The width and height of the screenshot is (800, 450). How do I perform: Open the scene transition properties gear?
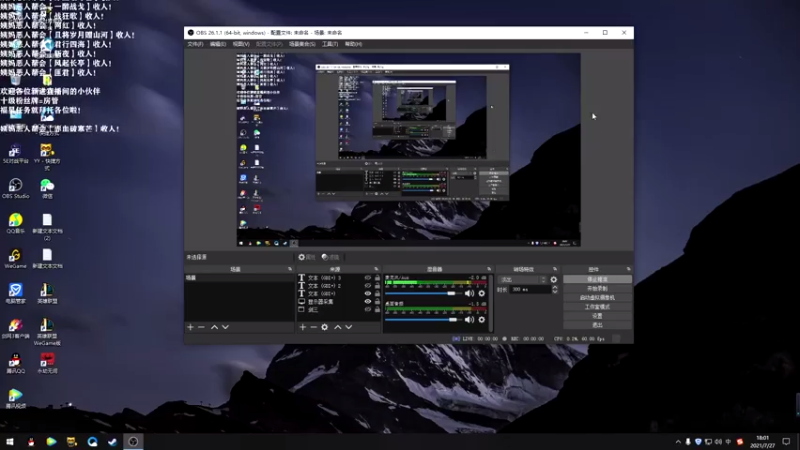click(554, 280)
